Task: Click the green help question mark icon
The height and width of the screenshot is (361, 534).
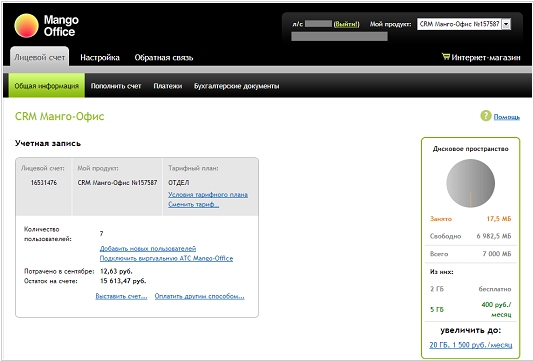Action: (x=486, y=116)
